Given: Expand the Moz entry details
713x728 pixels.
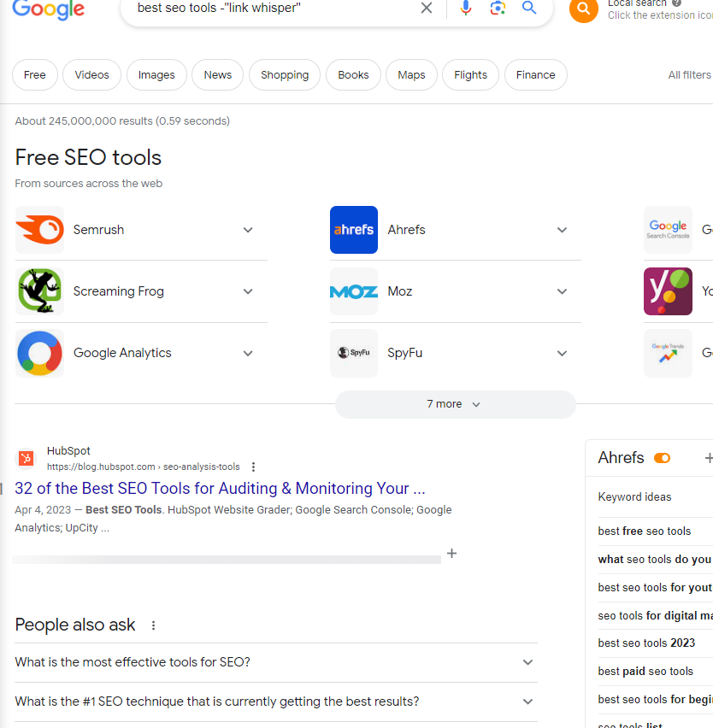Looking at the screenshot, I should click(x=562, y=291).
